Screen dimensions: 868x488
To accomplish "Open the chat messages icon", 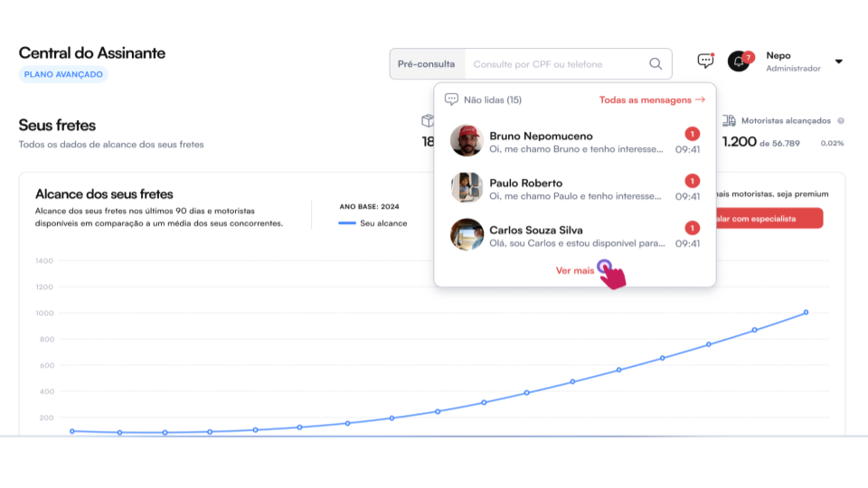I will tap(705, 61).
